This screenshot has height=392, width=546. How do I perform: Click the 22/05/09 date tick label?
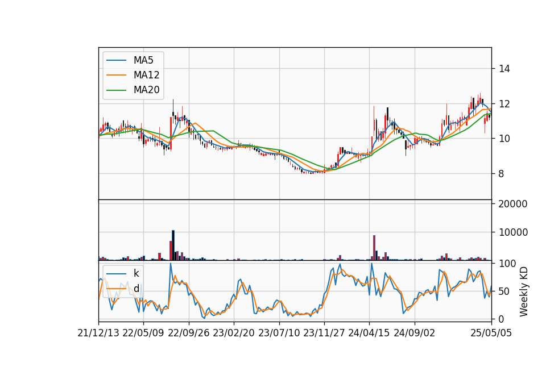143,333
